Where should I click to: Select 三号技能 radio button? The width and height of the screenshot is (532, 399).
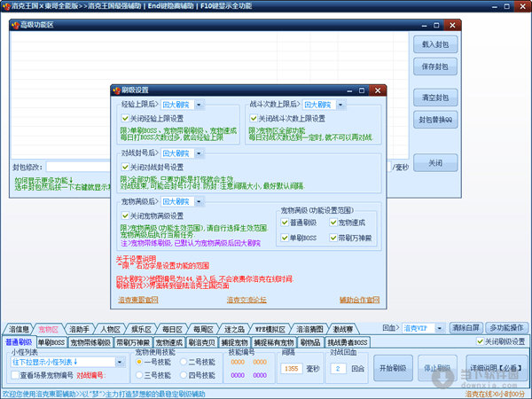pyautogui.click(x=139, y=375)
